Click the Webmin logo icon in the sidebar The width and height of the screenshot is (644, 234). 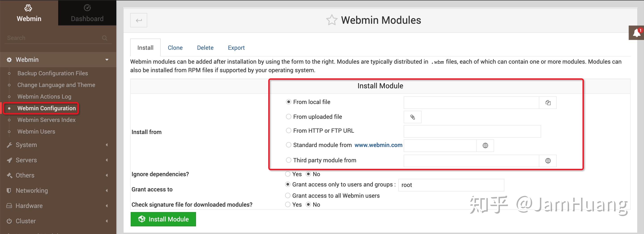(28, 8)
